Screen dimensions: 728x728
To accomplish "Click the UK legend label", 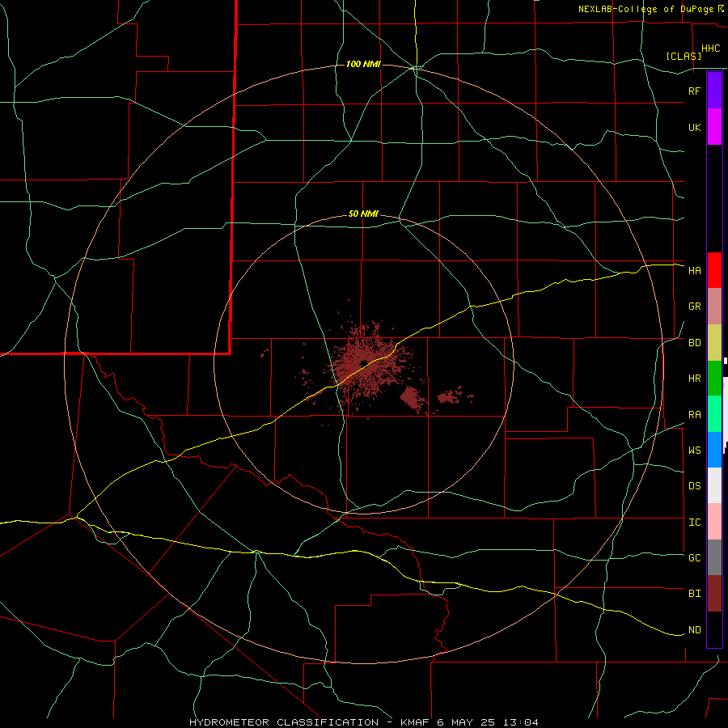I will 694,127.
